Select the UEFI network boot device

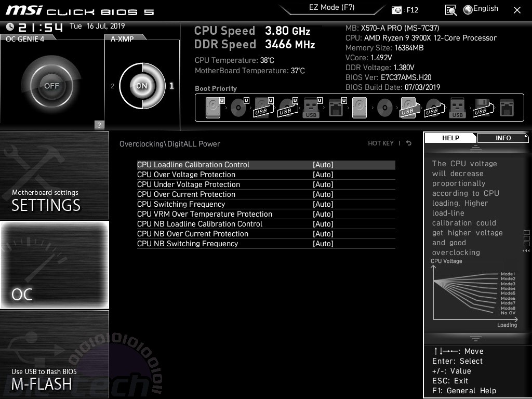click(x=337, y=108)
